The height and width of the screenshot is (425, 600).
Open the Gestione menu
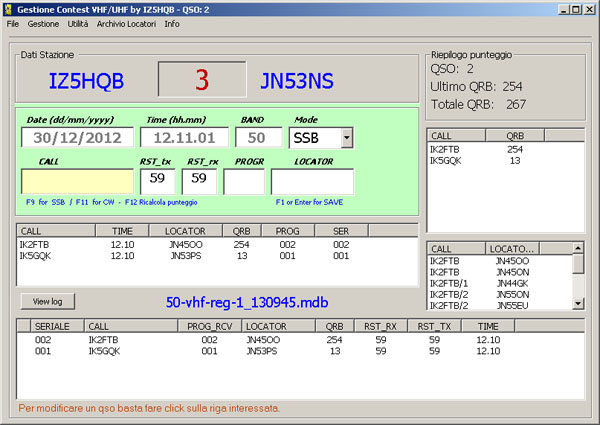point(43,22)
